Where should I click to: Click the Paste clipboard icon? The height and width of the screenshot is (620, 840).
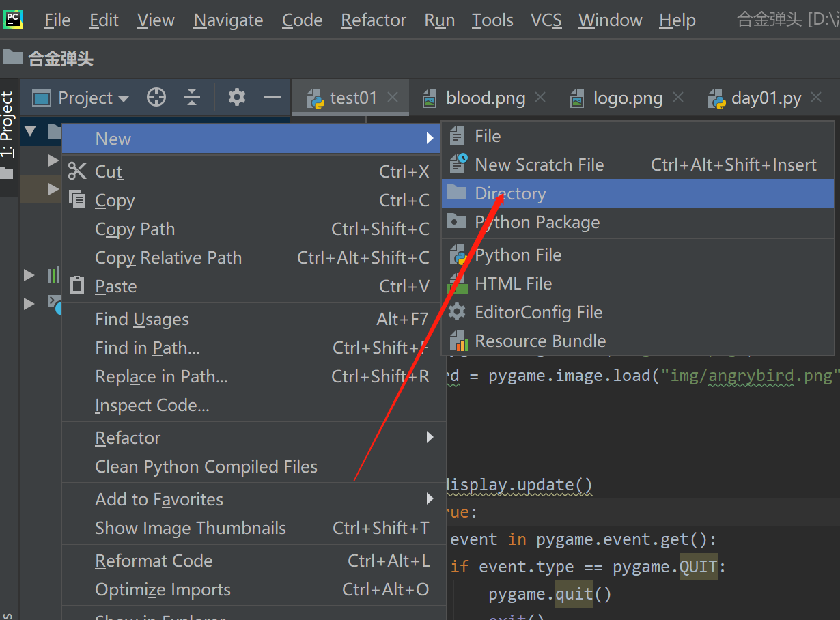[78, 286]
